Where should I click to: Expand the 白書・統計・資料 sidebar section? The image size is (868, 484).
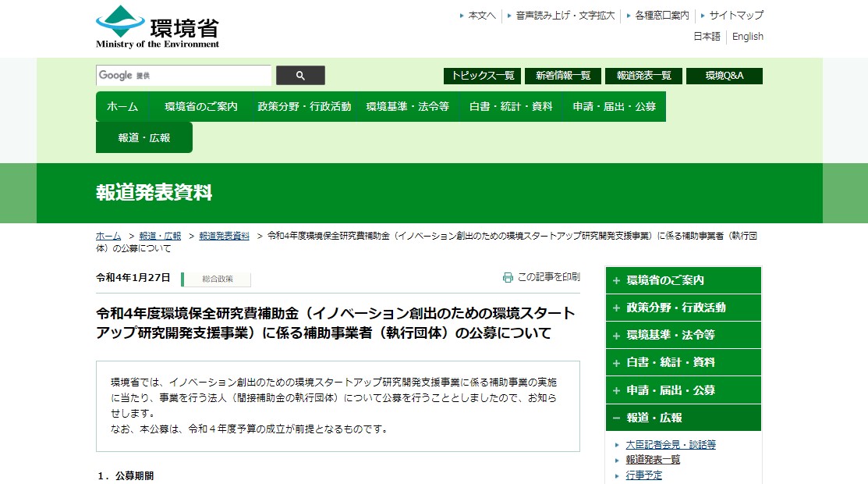point(616,362)
